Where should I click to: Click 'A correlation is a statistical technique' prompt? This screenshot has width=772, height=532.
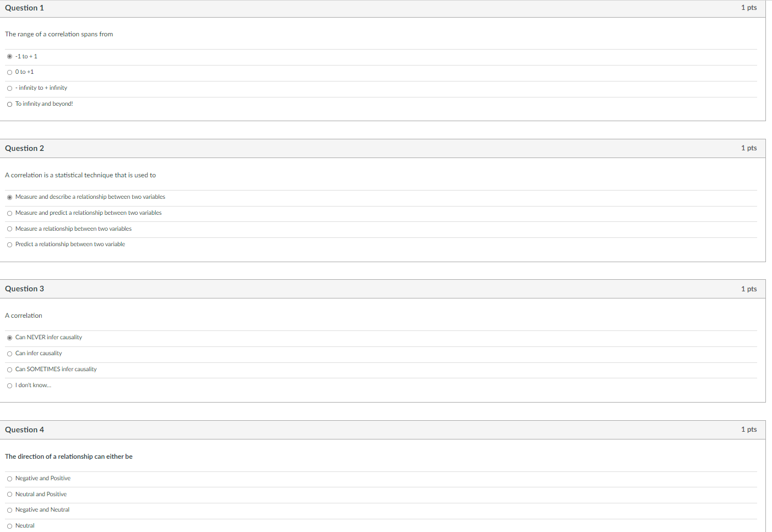pos(80,175)
